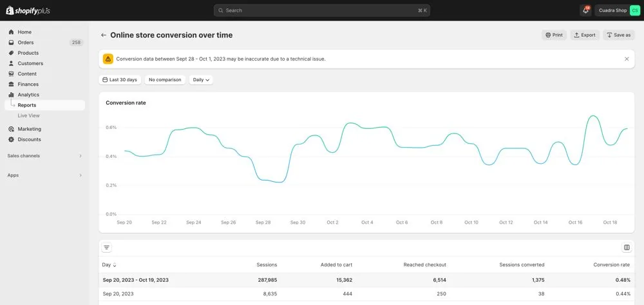Click the 8,635 sessions cell
This screenshot has height=305, width=644.
click(270, 294)
